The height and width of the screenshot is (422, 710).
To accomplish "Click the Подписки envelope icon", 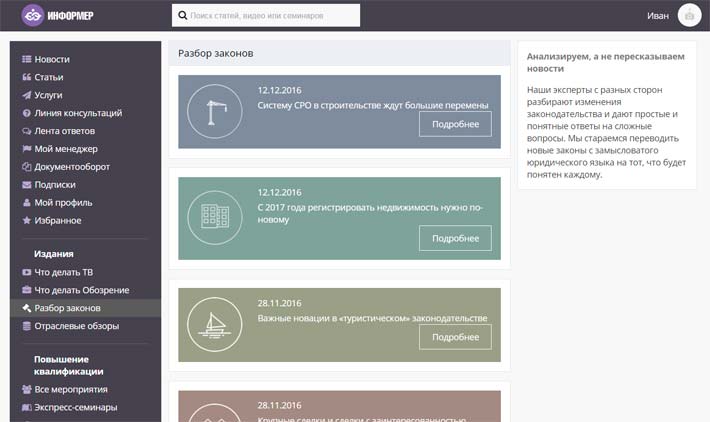I will 27,185.
